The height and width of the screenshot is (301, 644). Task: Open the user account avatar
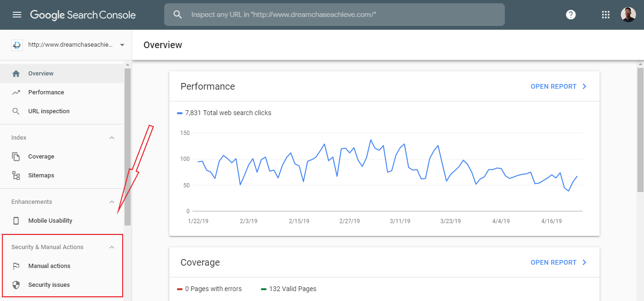[628, 15]
